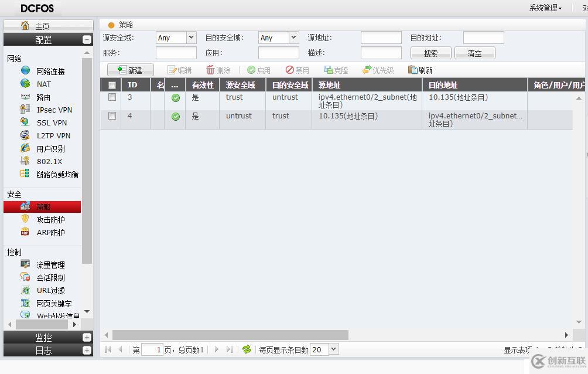Expand the 监控 monitoring section

tap(87, 337)
